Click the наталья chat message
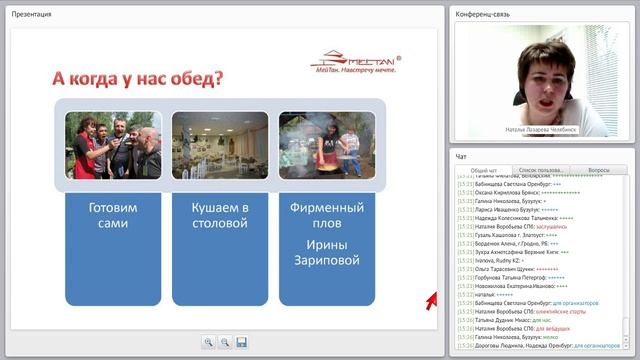Image resolution: width=640 pixels, height=360 pixels. 485,295
